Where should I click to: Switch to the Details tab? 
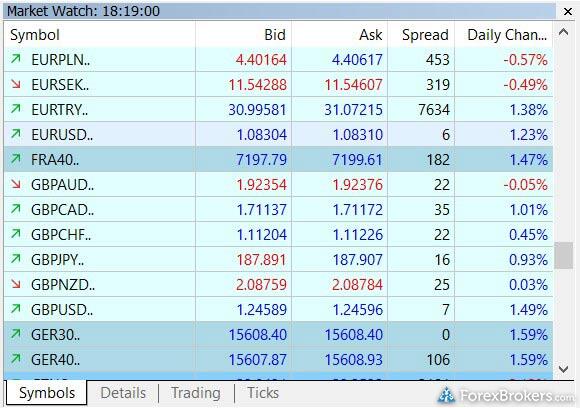123,393
